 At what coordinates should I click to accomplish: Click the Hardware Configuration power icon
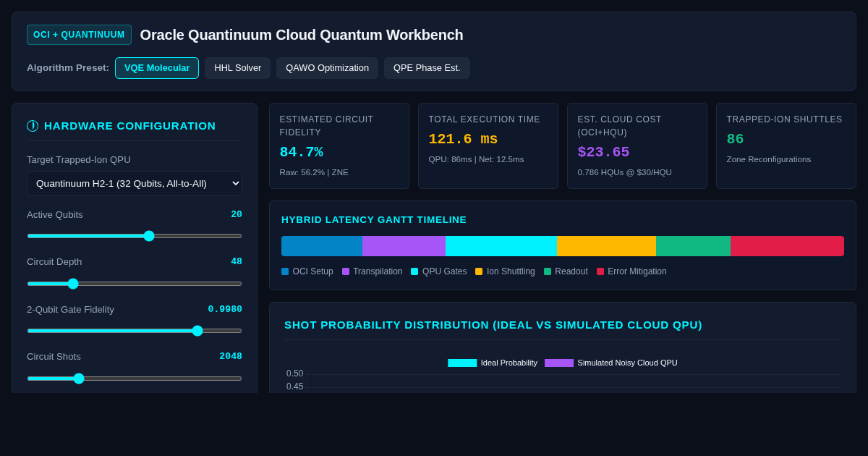33,126
